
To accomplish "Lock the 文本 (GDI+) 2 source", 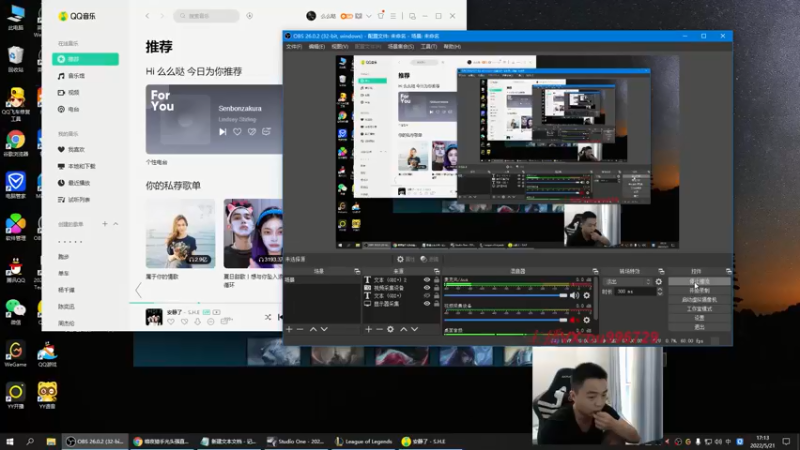I will [x=436, y=280].
